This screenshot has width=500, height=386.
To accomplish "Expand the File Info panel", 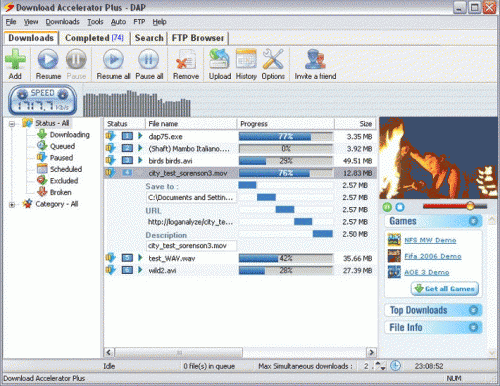I will click(x=473, y=327).
